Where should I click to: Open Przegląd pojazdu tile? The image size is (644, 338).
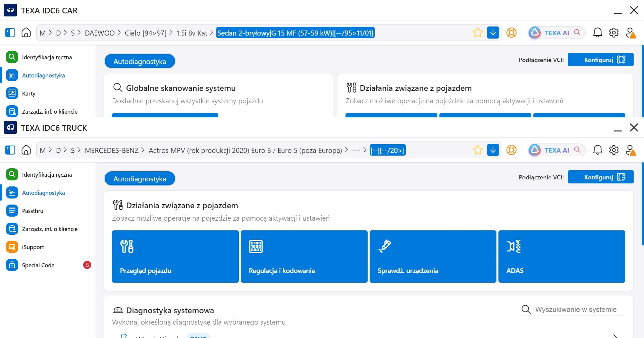click(x=175, y=257)
